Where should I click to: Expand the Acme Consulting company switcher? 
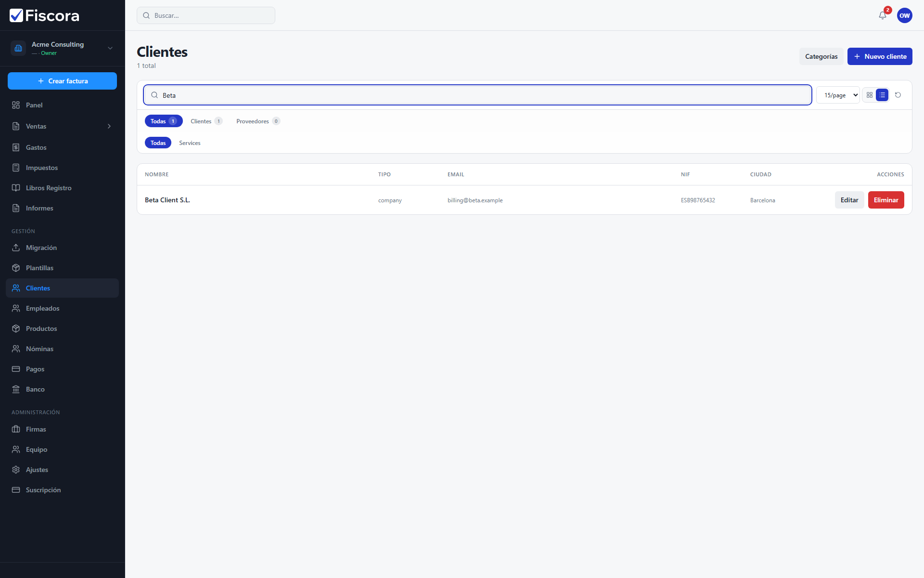pos(110,48)
